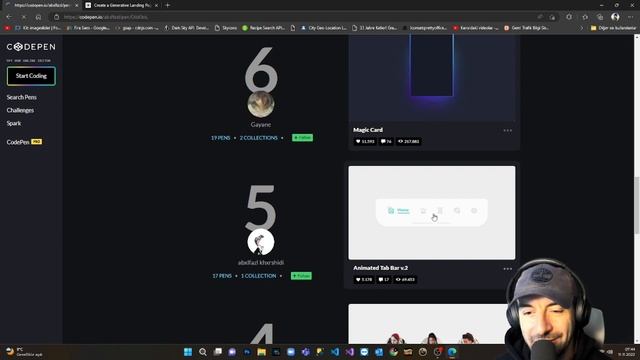Open Windows taskbar search
Screen dimensions: 640x360
click(x=202, y=352)
